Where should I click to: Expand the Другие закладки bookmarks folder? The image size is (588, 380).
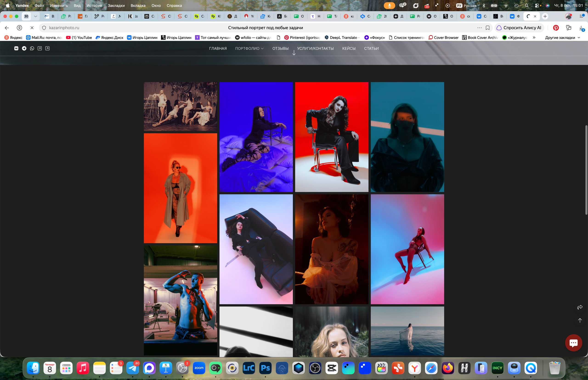pyautogui.click(x=563, y=37)
